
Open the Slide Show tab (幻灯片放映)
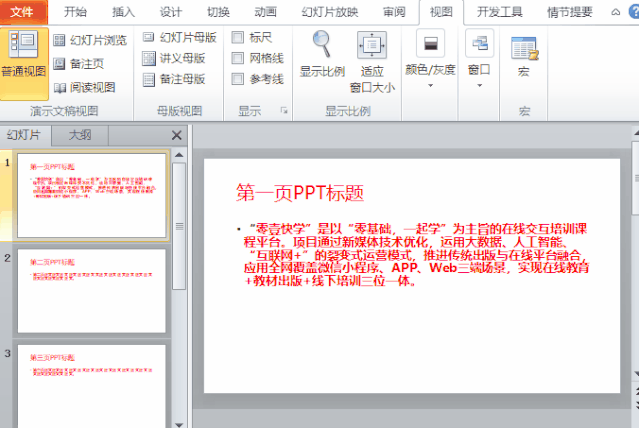330,12
